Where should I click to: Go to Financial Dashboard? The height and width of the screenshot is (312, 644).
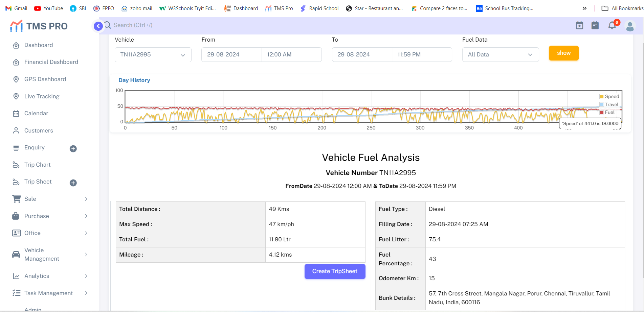pos(51,62)
